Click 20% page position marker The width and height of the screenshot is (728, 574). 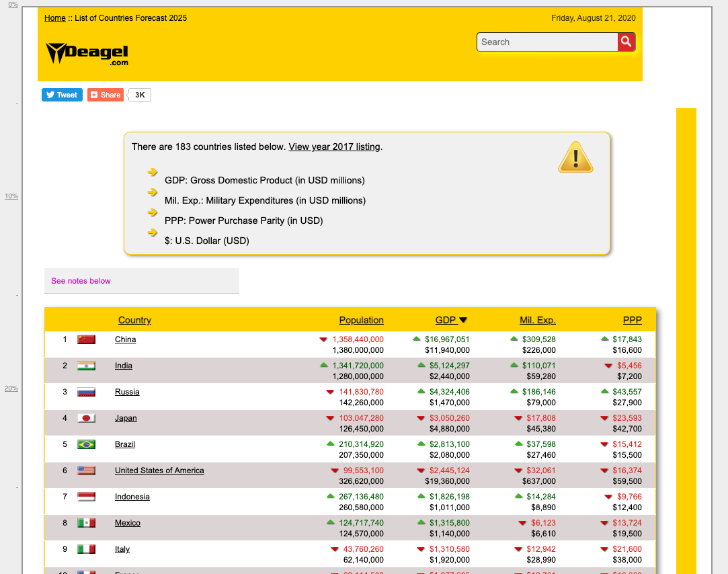tap(11, 388)
